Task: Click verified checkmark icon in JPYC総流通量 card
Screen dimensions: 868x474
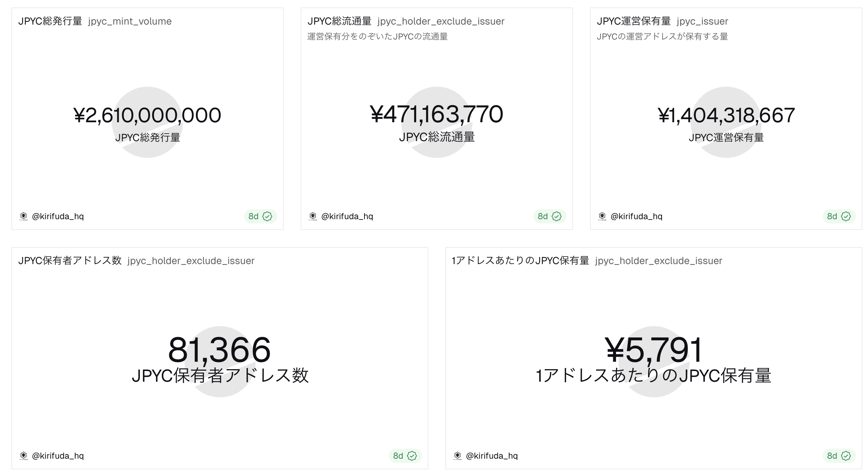Action: coord(557,216)
